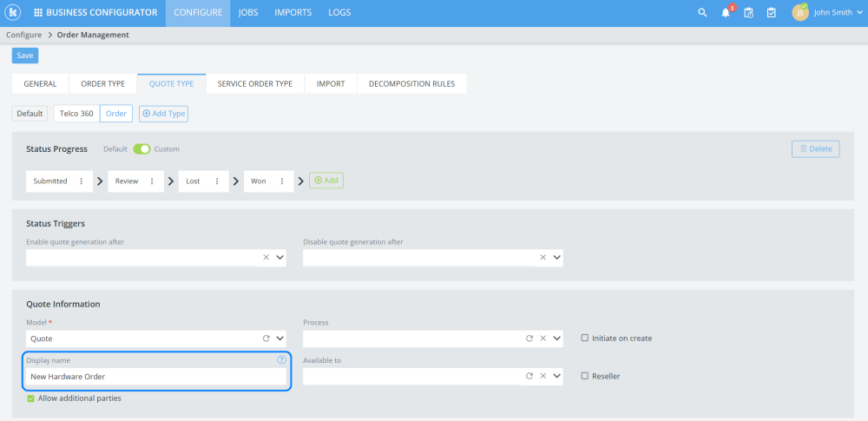Click the Save button

coord(25,56)
